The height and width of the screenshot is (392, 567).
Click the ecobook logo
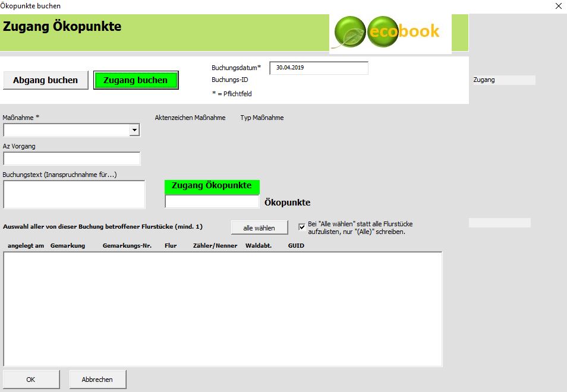coord(390,32)
